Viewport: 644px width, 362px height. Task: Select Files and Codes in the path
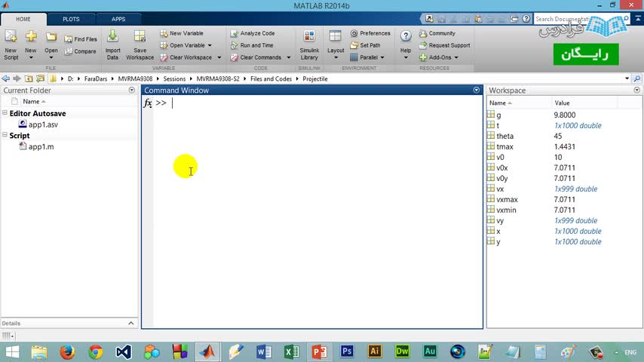[271, 79]
